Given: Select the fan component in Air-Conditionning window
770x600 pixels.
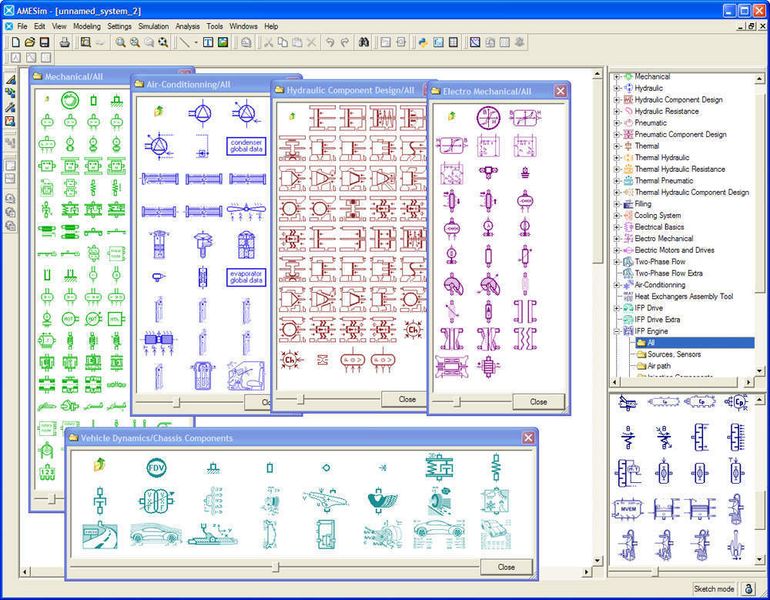Looking at the screenshot, I should coord(246,212).
